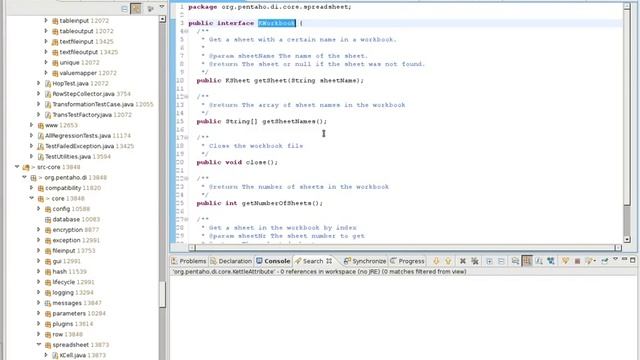Fold the Javadoc comment at line 12
Image resolution: width=640 pixels, height=360 pixels.
pos(187,97)
